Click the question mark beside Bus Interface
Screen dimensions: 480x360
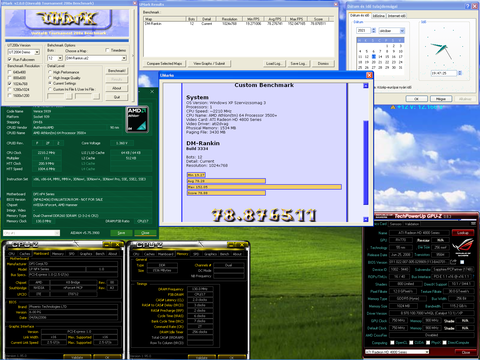[x=473, y=276]
